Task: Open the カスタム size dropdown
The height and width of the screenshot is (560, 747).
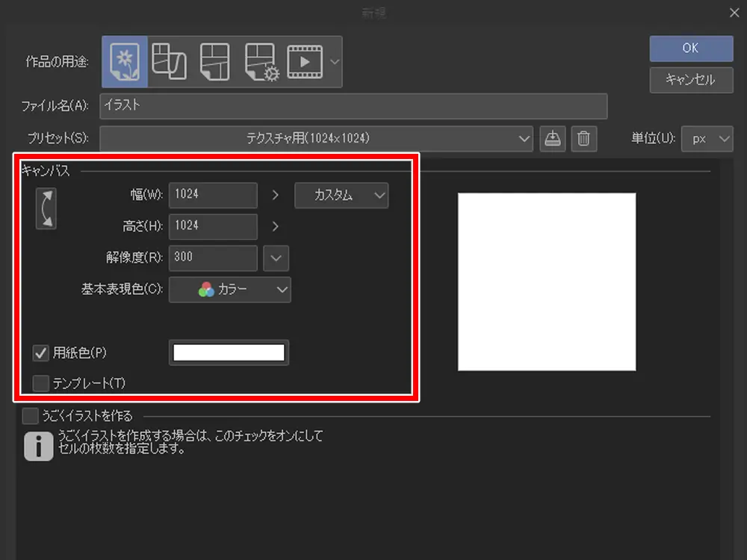Action: click(341, 195)
